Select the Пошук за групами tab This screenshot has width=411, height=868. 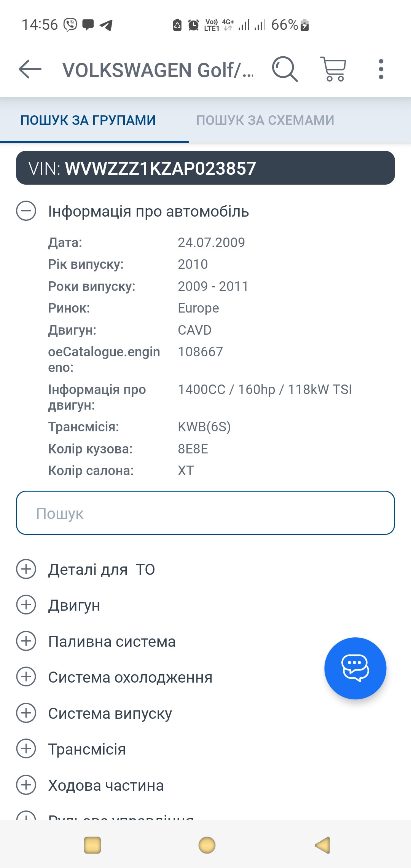(88, 120)
